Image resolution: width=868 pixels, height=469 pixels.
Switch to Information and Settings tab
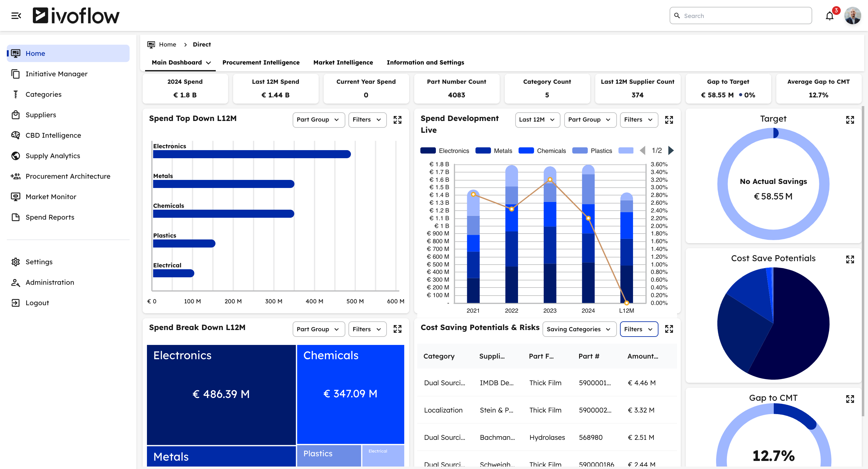point(425,62)
